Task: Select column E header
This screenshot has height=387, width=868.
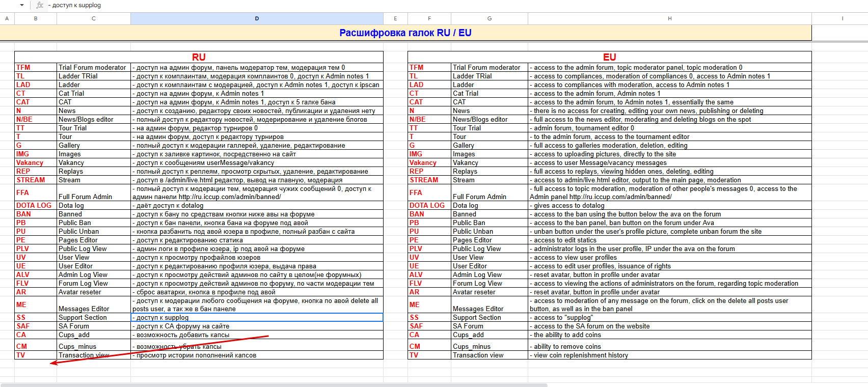Action: coord(395,18)
